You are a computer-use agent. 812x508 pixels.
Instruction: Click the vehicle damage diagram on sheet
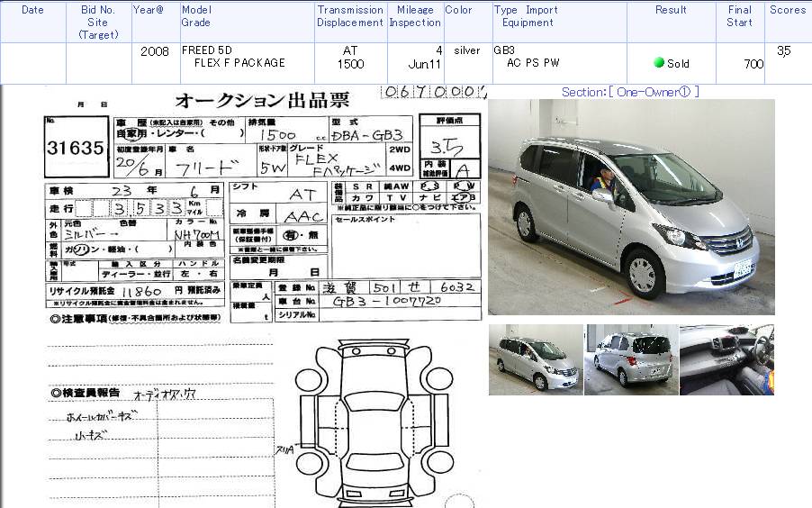(375, 424)
